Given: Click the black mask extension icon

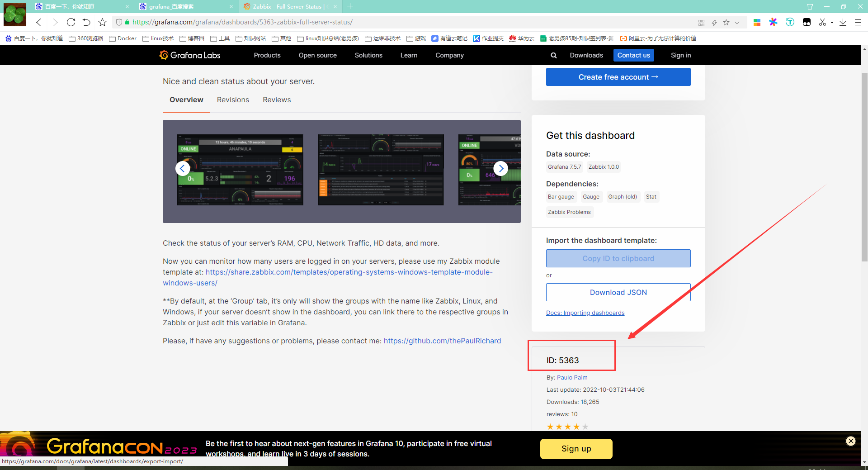Looking at the screenshot, I should pyautogui.click(x=807, y=22).
